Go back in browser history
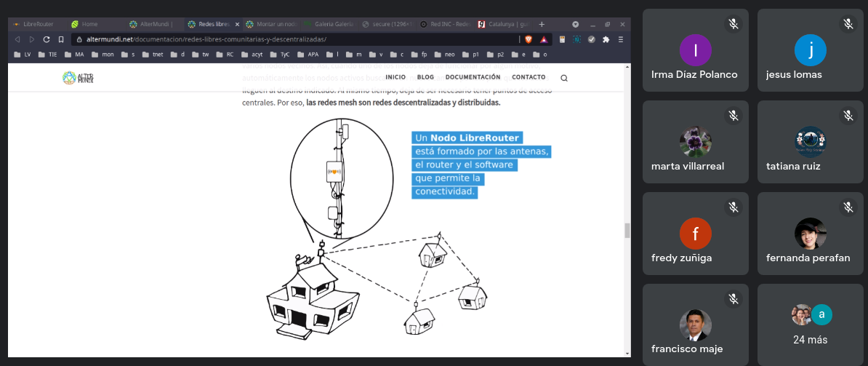Image resolution: width=868 pixels, height=366 pixels. [17, 39]
